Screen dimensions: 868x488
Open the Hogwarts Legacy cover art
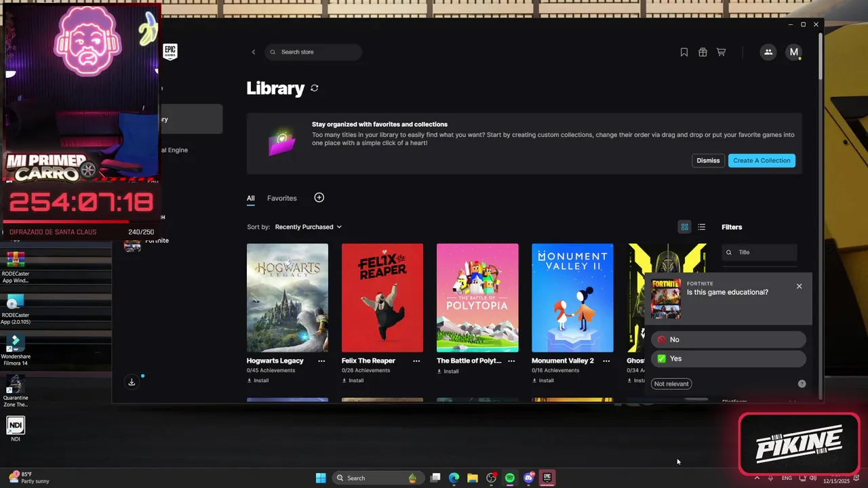288,298
